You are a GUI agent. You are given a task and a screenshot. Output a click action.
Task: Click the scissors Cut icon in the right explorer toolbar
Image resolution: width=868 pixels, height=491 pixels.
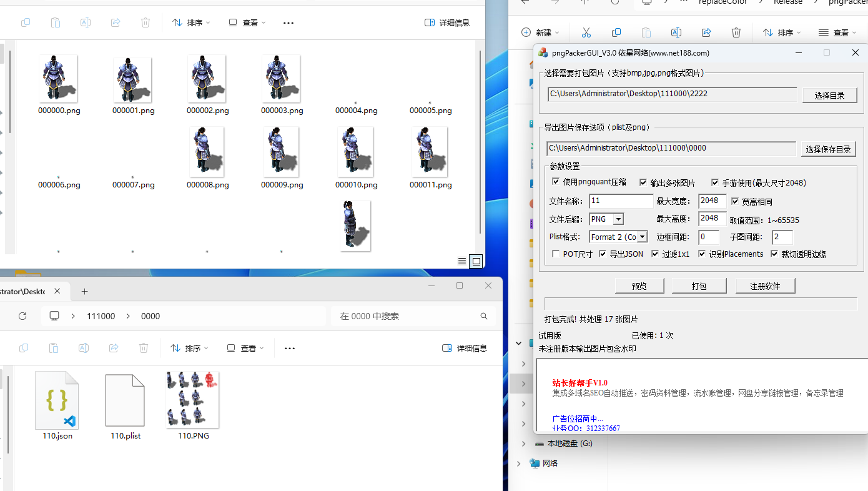586,32
